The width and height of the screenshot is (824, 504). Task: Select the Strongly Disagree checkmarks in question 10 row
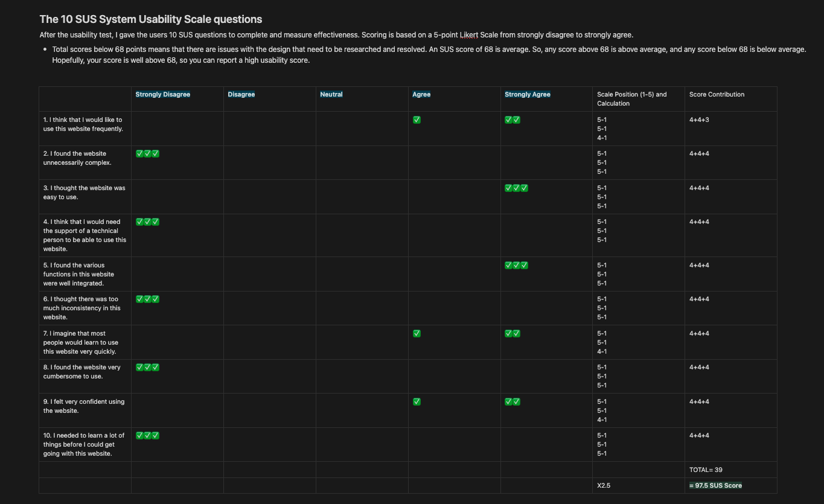[147, 436]
